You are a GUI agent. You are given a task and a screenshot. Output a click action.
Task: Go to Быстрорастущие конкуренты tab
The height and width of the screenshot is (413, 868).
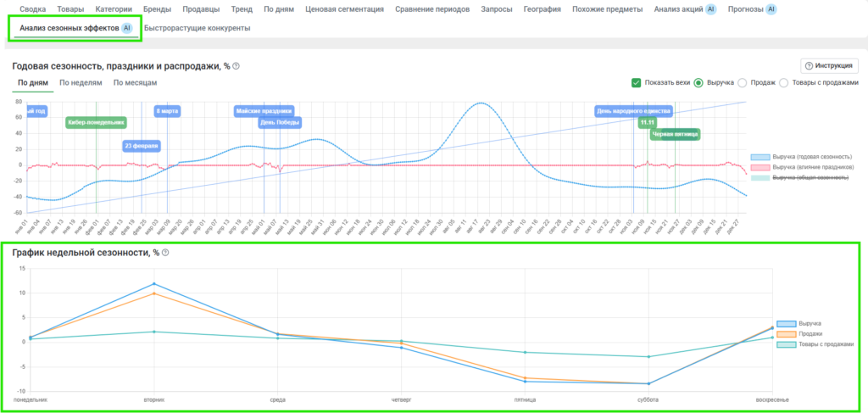pyautogui.click(x=197, y=28)
